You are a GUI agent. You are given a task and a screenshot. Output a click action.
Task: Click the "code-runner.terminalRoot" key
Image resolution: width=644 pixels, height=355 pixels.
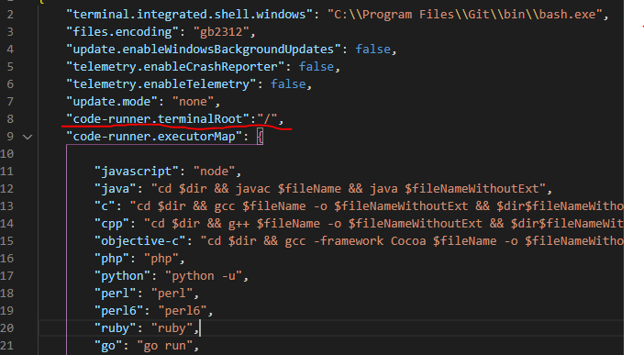click(158, 119)
